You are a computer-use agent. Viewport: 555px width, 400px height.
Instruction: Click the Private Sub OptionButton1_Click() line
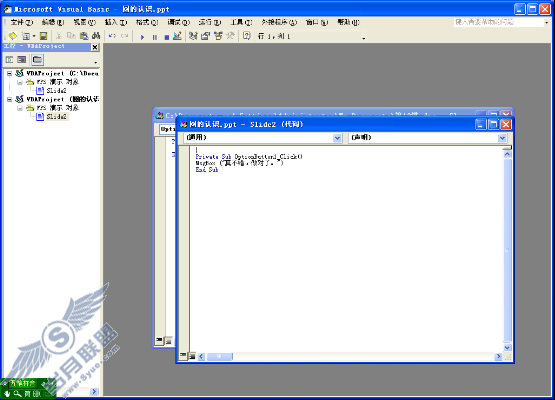coord(249,156)
